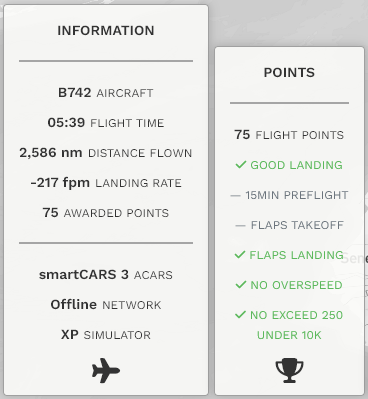Click the trophy icon in Points panel
The height and width of the screenshot is (399, 368).
289,370
